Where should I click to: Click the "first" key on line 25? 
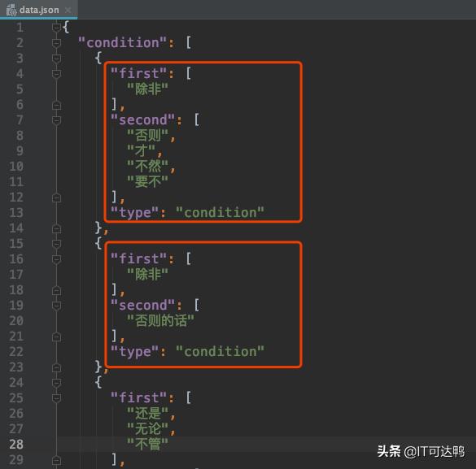(139, 397)
